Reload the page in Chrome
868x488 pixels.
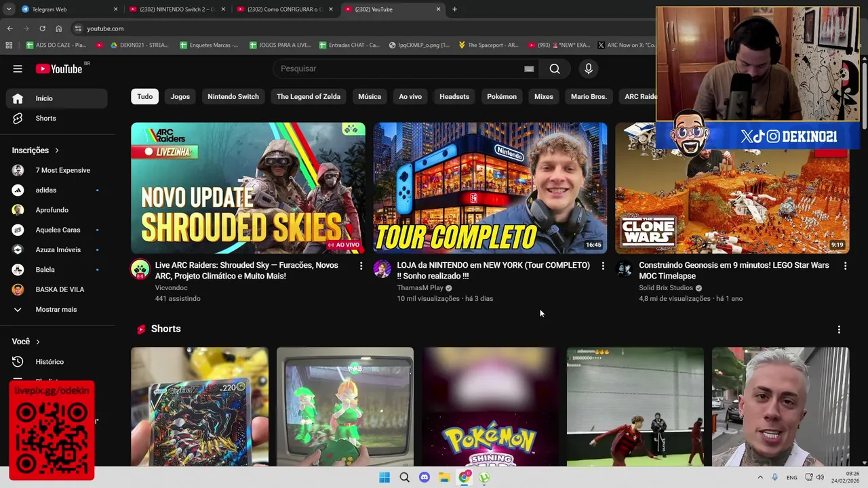[42, 28]
